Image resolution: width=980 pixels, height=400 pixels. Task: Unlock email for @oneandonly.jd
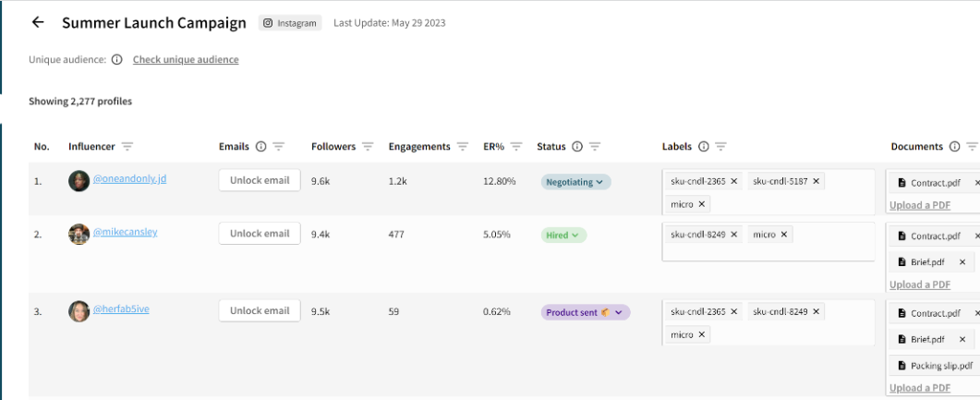coord(260,180)
